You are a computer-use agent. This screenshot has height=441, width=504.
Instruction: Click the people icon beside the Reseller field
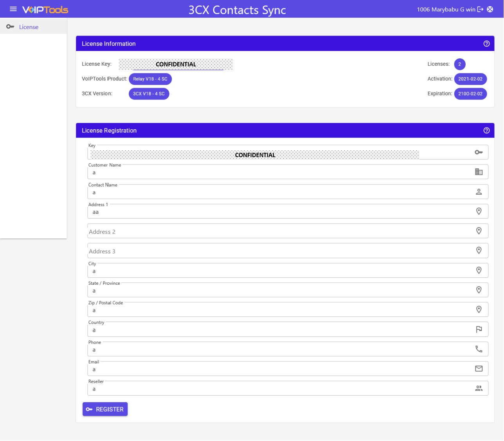click(x=479, y=388)
